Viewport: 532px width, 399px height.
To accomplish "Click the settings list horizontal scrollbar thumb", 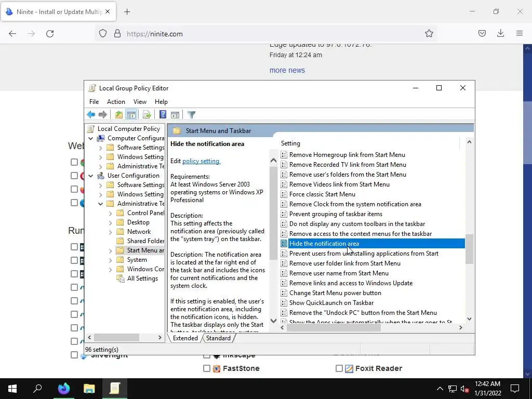I will point(334,328).
